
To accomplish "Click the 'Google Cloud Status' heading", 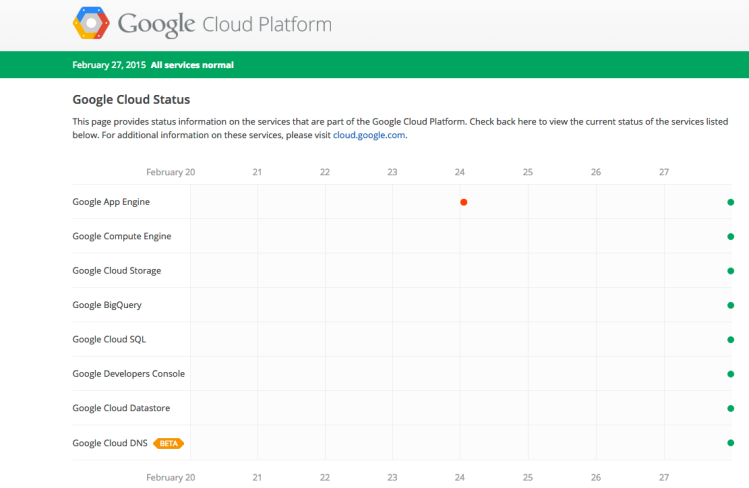I will [131, 99].
